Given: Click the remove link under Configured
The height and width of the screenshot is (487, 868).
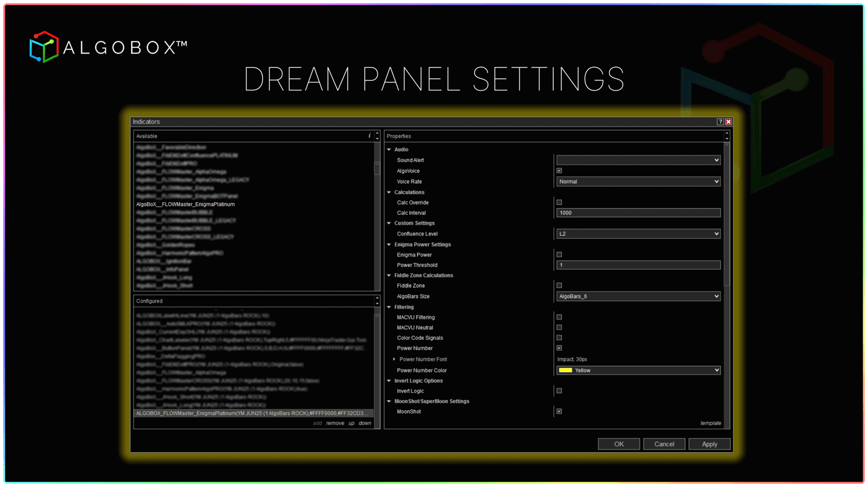Looking at the screenshot, I should (335, 423).
